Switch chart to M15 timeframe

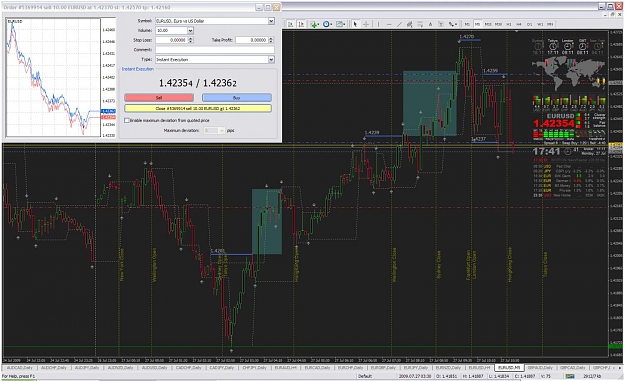click(x=488, y=24)
